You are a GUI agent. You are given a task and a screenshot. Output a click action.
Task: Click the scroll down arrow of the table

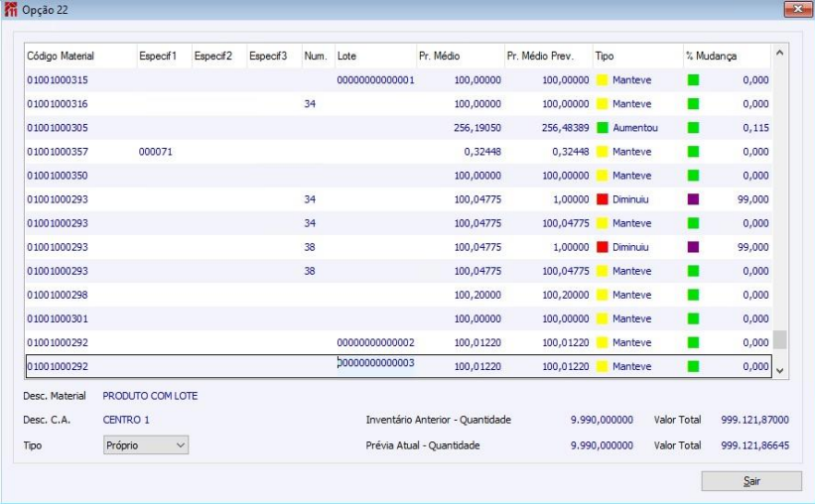pos(779,370)
